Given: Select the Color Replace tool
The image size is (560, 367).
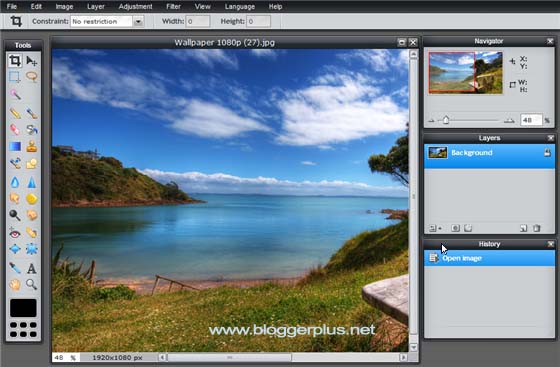Looking at the screenshot, I should click(x=15, y=164).
